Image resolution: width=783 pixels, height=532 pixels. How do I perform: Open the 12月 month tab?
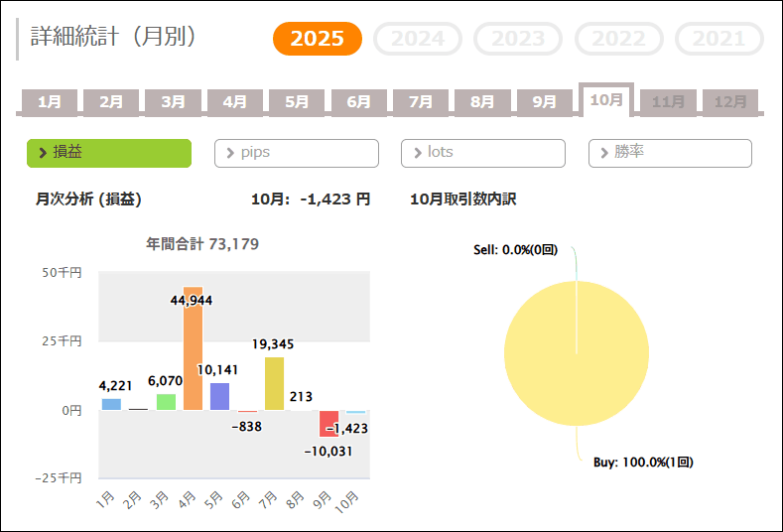730,101
